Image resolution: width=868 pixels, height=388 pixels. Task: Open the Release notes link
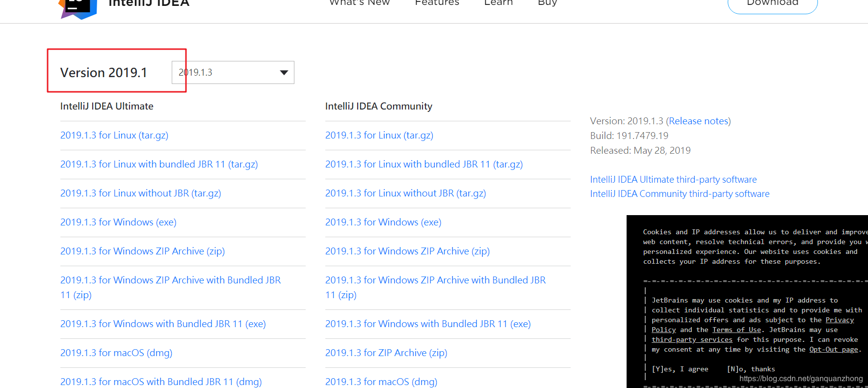coord(698,121)
